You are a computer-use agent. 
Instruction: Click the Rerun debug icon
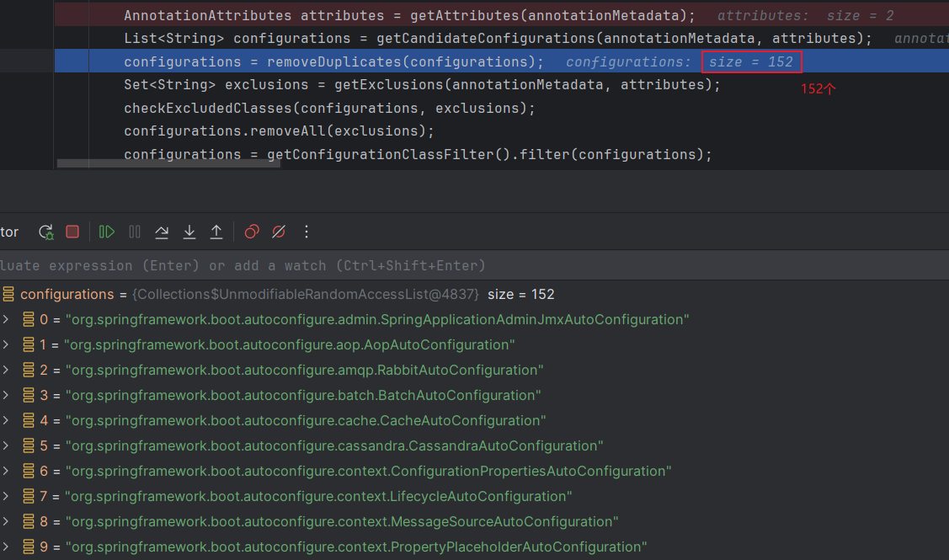coord(46,232)
